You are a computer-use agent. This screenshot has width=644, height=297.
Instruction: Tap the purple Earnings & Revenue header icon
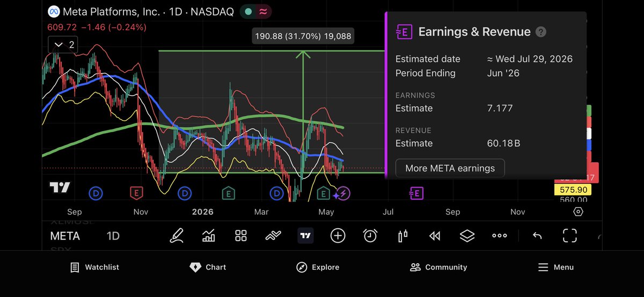404,32
